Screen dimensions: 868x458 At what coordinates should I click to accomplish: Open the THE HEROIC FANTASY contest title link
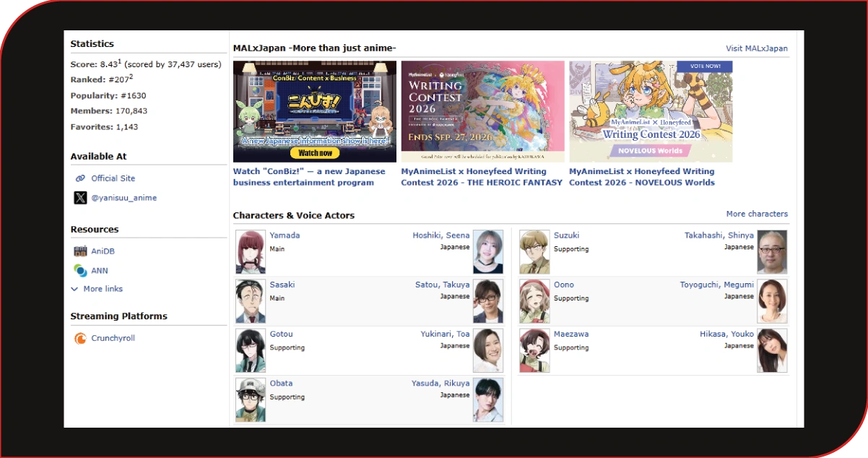click(482, 177)
